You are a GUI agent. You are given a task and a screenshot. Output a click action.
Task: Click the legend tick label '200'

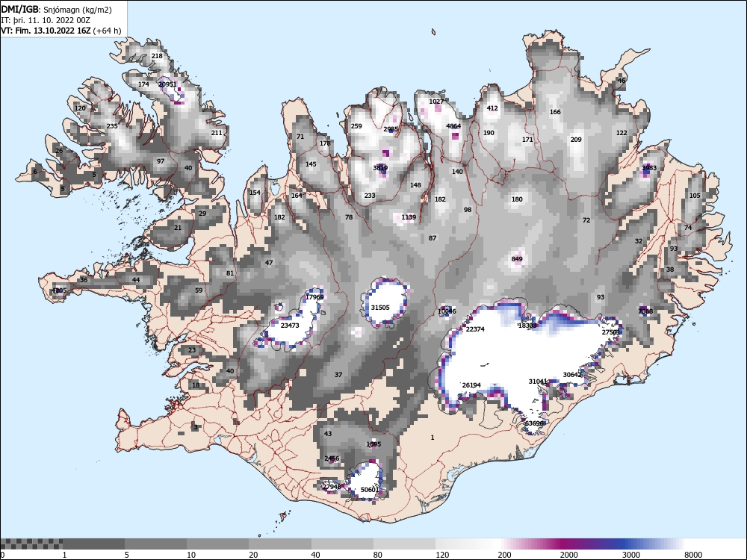point(504,555)
